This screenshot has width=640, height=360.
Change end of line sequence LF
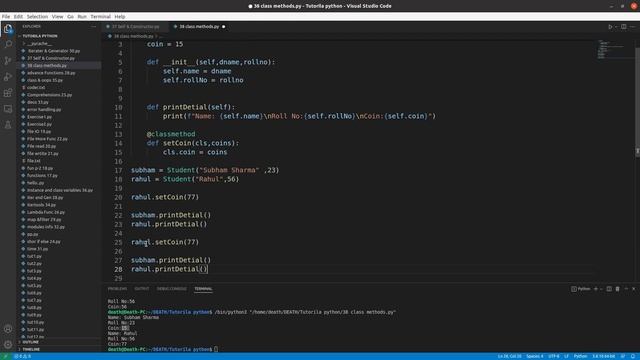(567, 356)
